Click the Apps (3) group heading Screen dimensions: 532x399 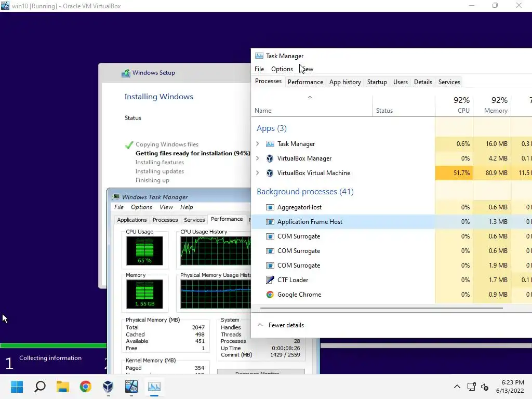[271, 128]
